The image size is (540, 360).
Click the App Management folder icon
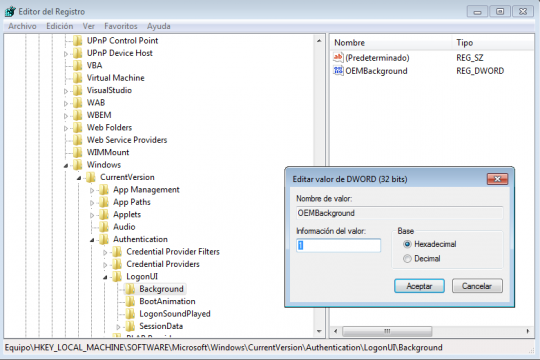tap(104, 189)
